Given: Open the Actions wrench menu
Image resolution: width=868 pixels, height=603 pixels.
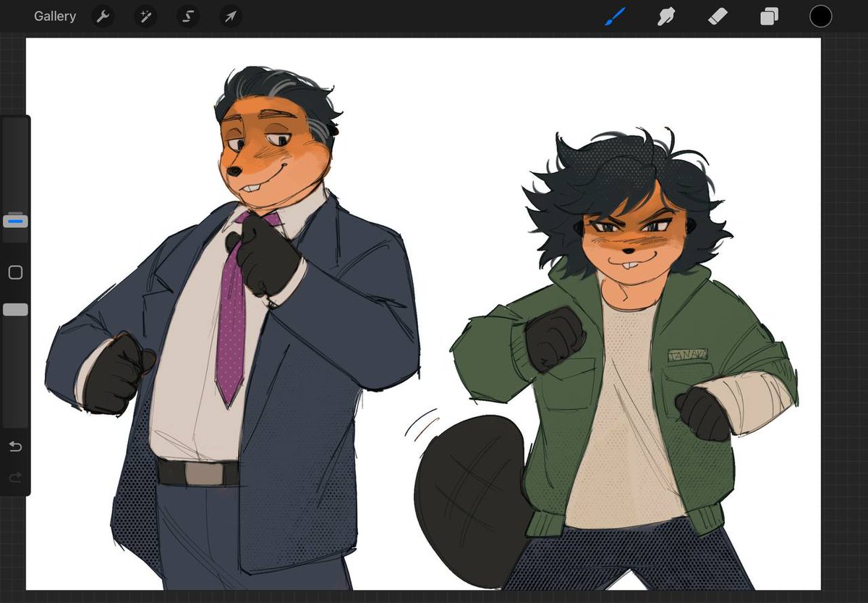Looking at the screenshot, I should click(103, 16).
